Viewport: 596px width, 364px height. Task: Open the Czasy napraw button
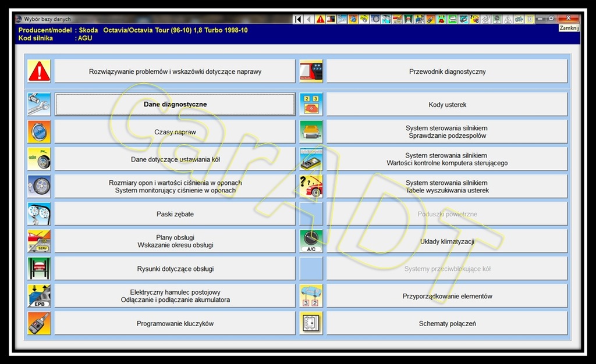coord(175,132)
